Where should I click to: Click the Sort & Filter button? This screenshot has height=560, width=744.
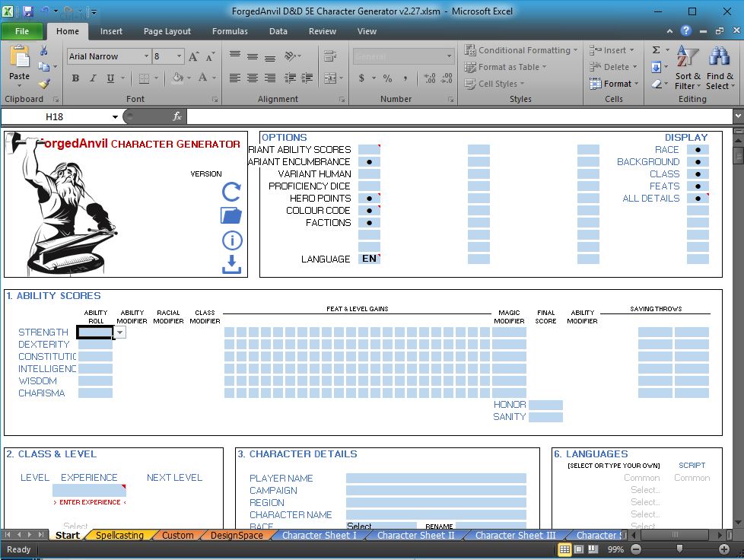[687, 68]
